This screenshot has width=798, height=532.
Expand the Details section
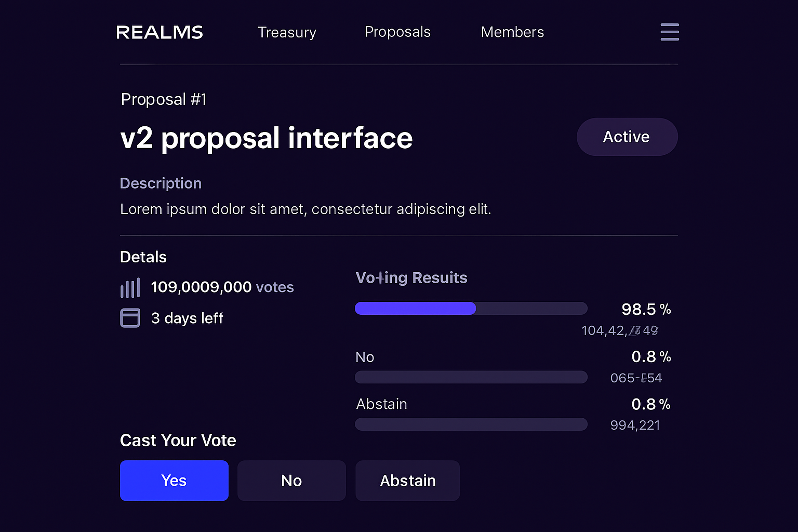143,257
